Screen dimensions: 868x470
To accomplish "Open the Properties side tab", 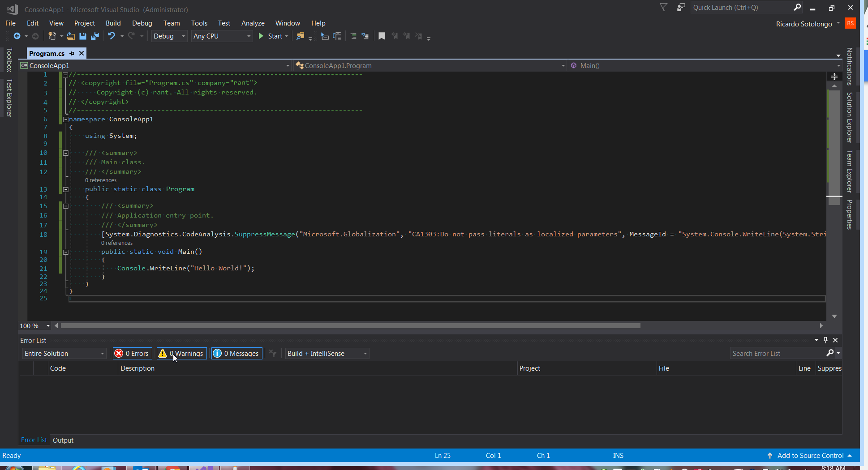I will pos(849,214).
